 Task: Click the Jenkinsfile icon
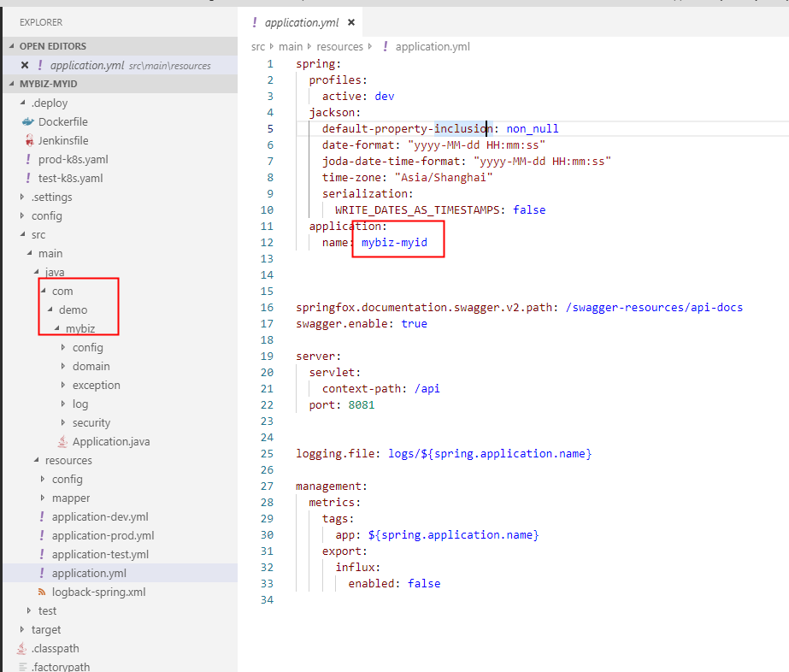tap(29, 140)
